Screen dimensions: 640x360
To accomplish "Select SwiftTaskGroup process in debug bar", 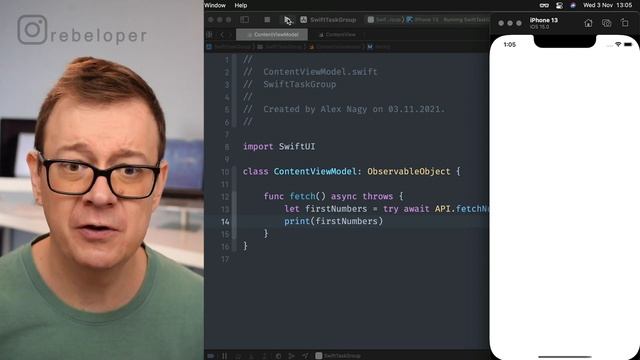I will point(338,356).
